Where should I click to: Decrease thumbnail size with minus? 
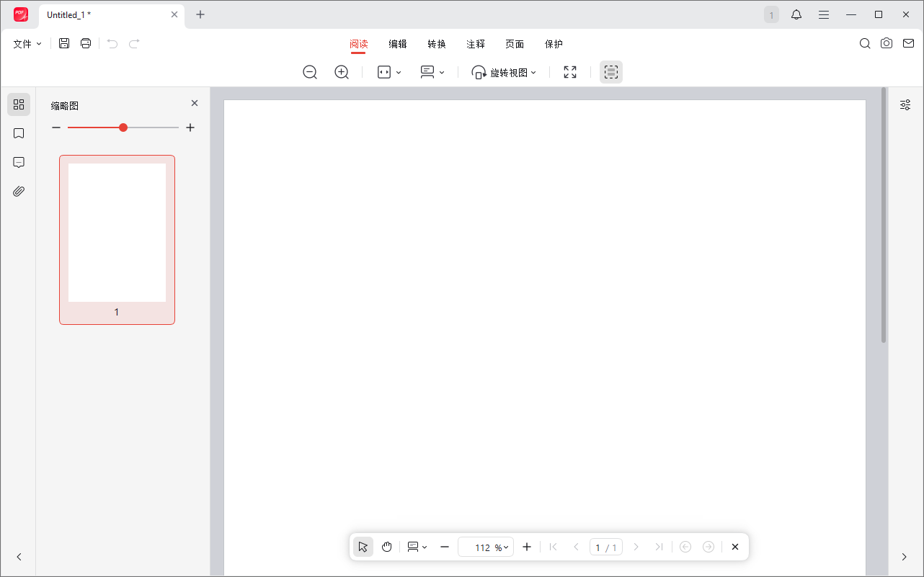[56, 128]
